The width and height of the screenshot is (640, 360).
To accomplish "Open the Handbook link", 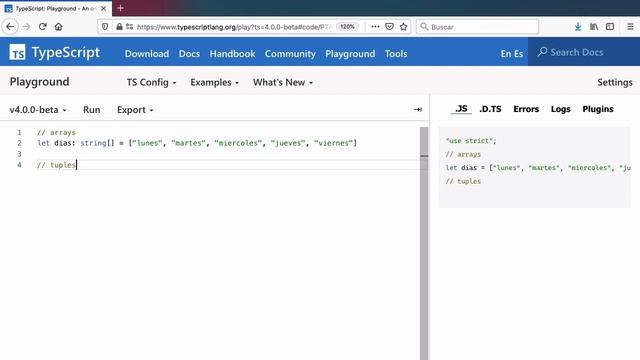I will tap(232, 53).
